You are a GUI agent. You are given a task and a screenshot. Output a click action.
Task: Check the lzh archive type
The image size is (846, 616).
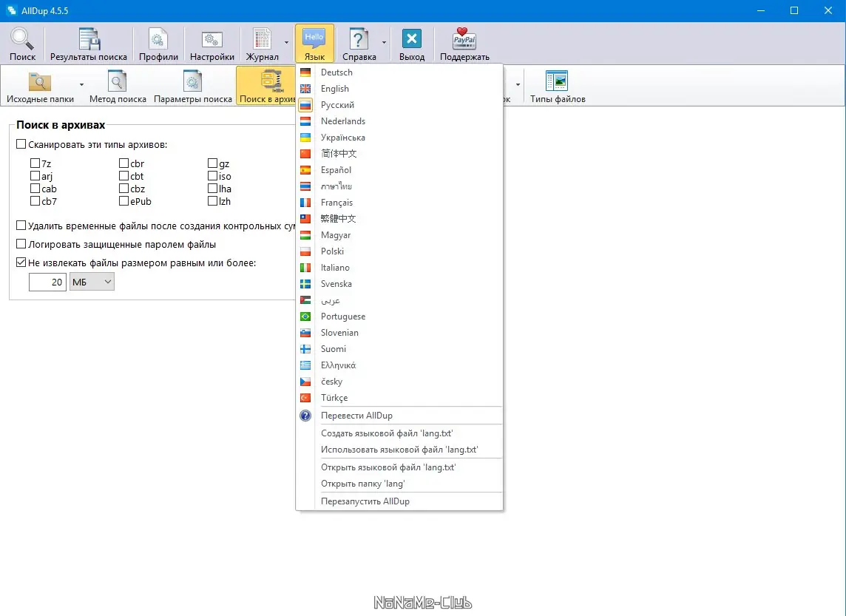212,201
